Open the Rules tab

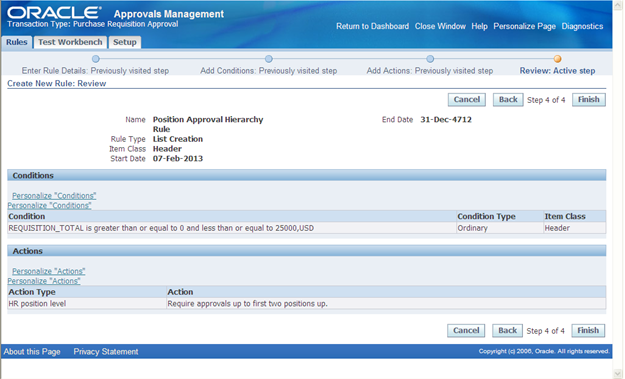point(17,42)
